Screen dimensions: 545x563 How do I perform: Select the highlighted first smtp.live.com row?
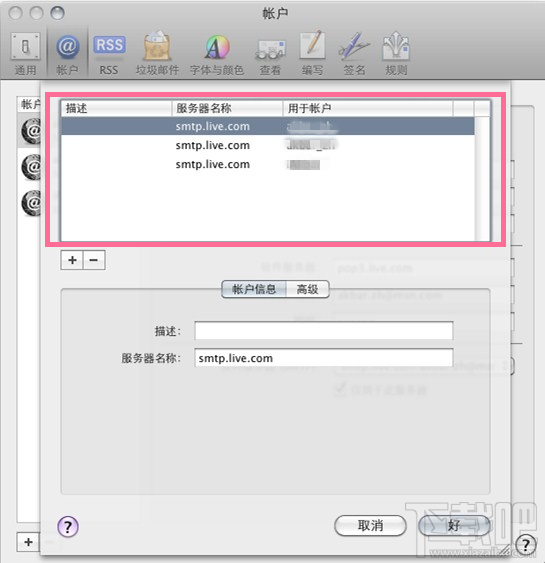coord(268,126)
